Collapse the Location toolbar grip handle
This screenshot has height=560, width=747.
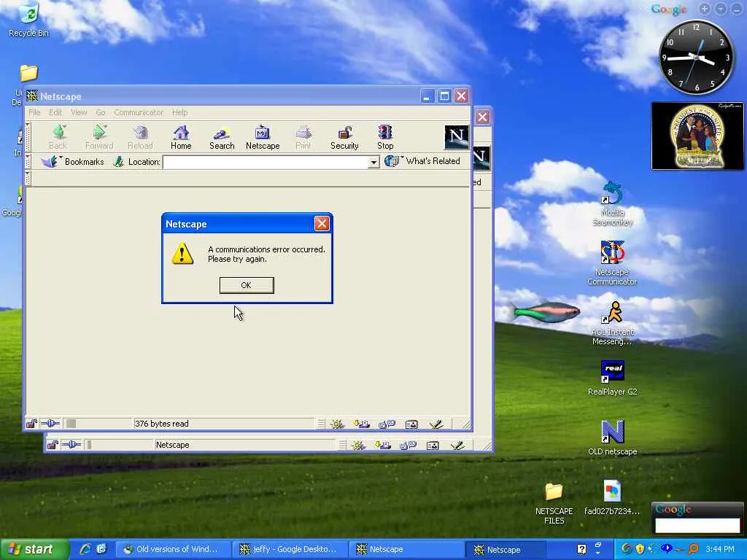point(28,162)
